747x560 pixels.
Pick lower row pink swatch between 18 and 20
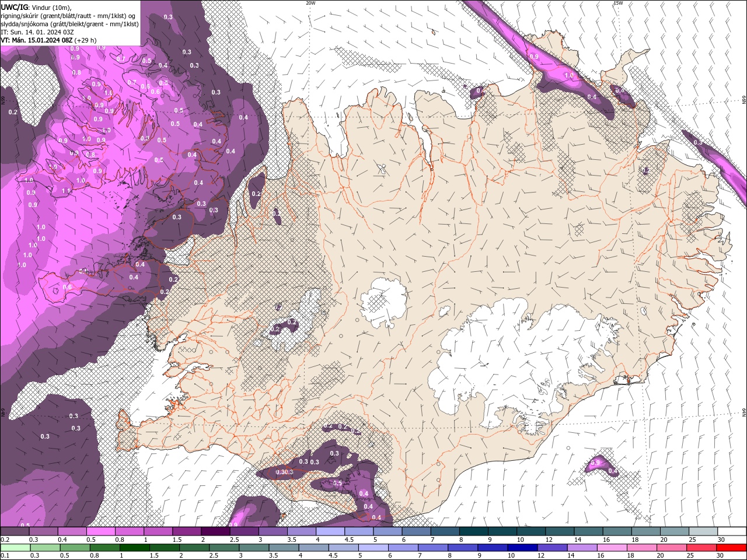[x=641, y=548]
